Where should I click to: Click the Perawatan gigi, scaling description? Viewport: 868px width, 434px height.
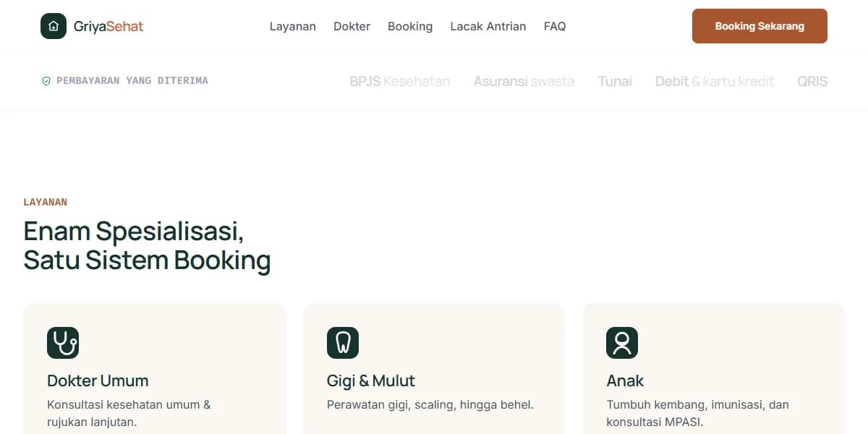(x=430, y=405)
